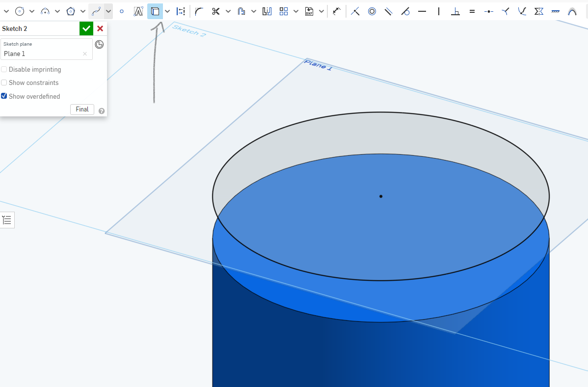The image size is (588, 387).
Task: Select the Offset tool
Action: coord(241,12)
